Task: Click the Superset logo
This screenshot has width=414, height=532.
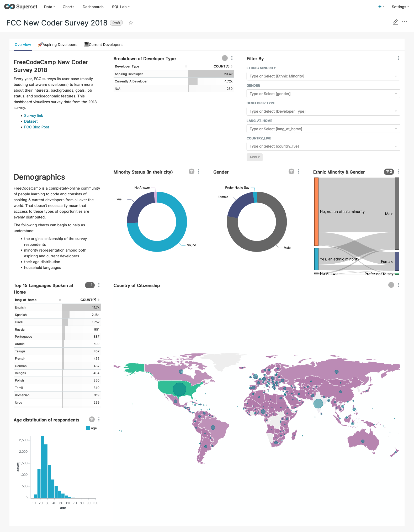Action: pyautogui.click(x=21, y=7)
